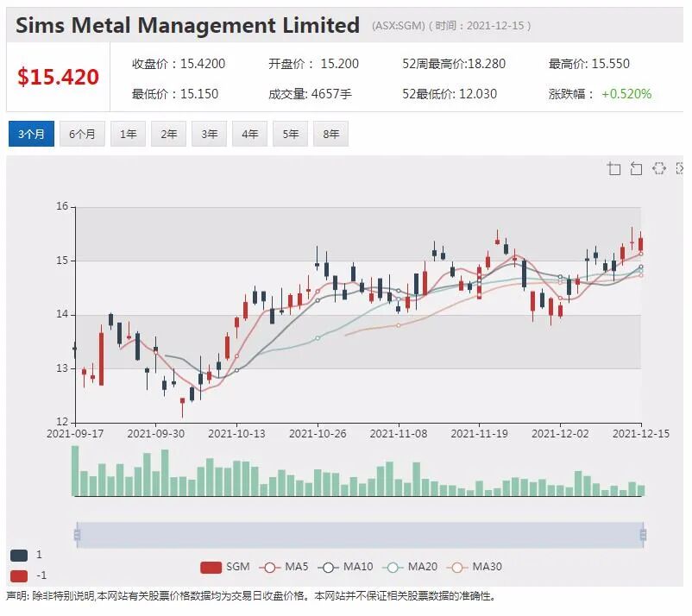Click the 2021-09-17 axis label
The width and height of the screenshot is (692, 616).
coord(75,434)
